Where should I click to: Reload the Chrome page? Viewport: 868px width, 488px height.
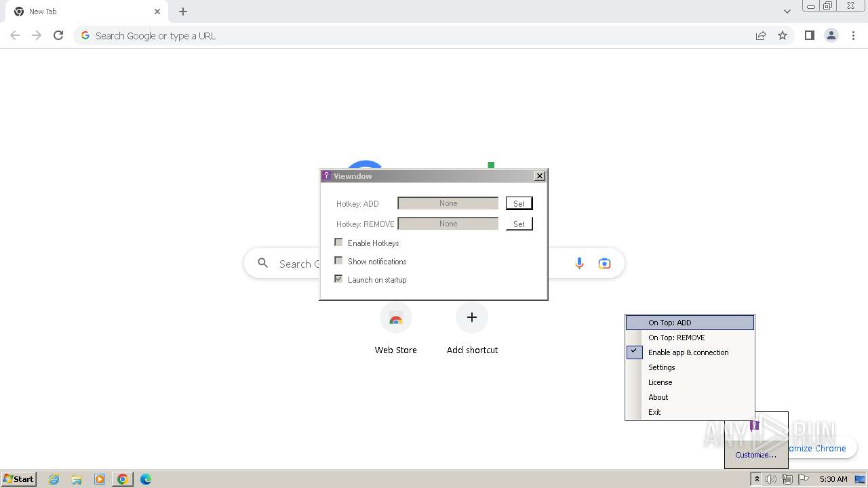58,36
